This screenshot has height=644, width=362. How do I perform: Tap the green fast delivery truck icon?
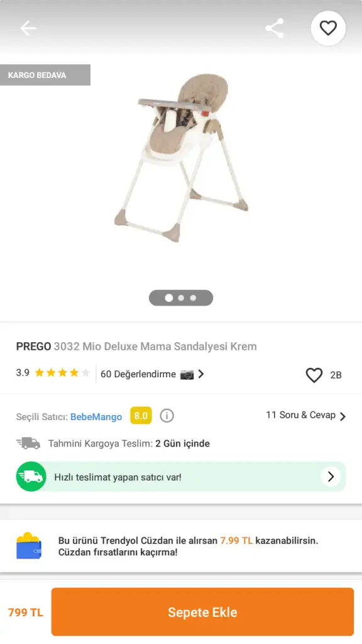point(31,477)
